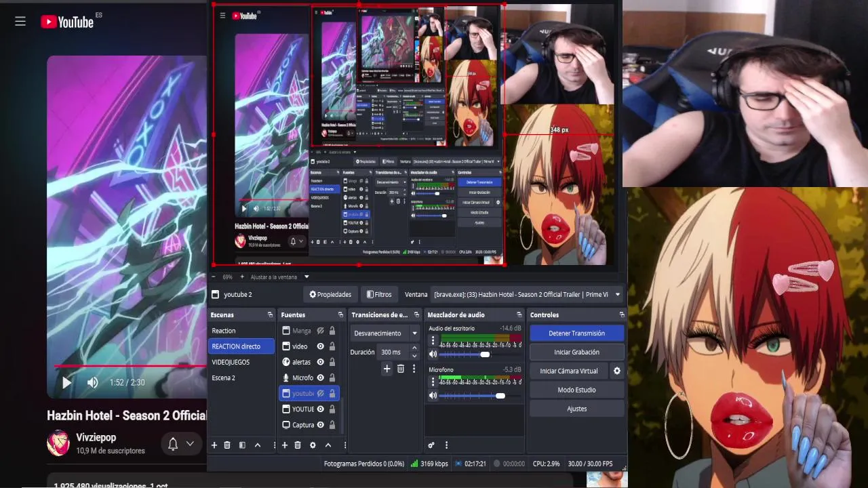Unlock the Captura source lock
868x488 pixels.
(332, 425)
